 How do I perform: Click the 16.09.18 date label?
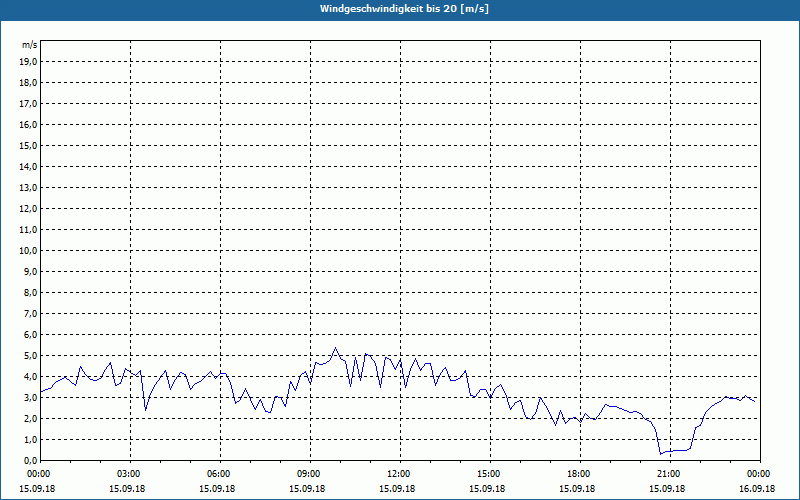(757, 488)
